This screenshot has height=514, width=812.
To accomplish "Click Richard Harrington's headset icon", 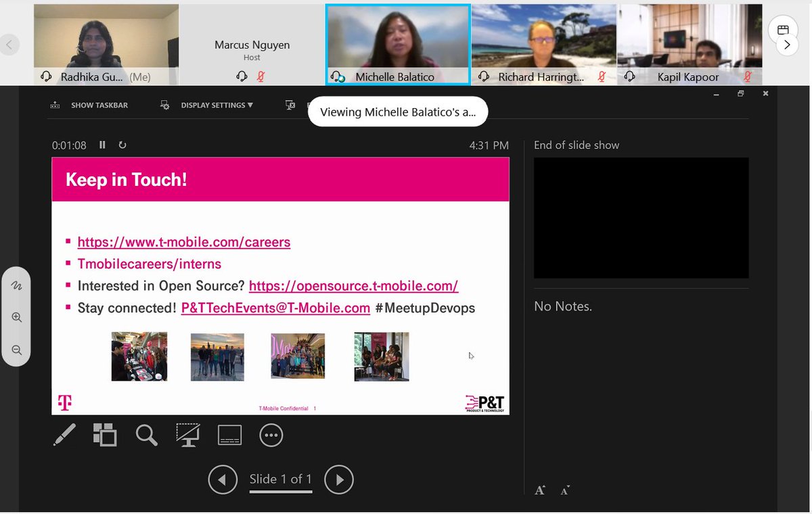I will [484, 76].
